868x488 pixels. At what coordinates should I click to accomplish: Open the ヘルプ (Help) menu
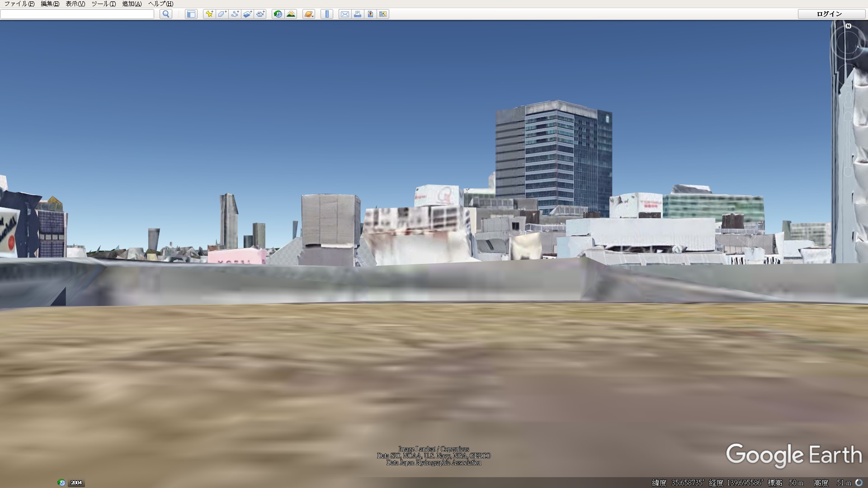point(160,4)
